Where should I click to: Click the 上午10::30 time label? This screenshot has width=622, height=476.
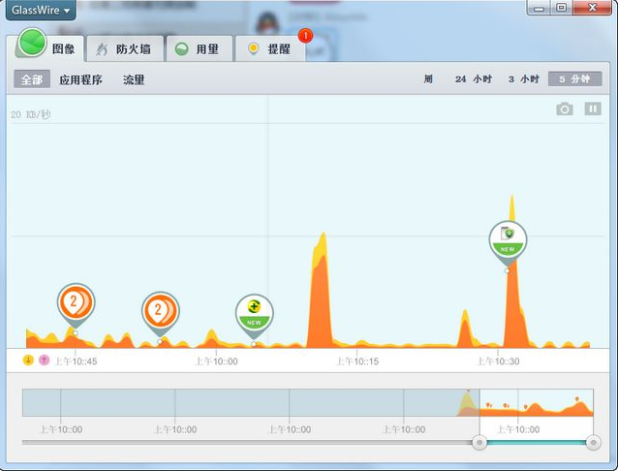[498, 361]
